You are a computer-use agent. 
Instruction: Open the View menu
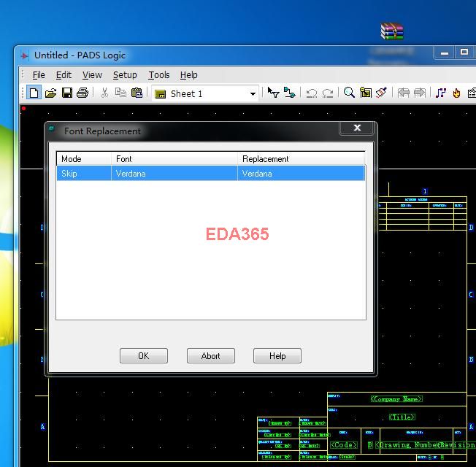(92, 75)
